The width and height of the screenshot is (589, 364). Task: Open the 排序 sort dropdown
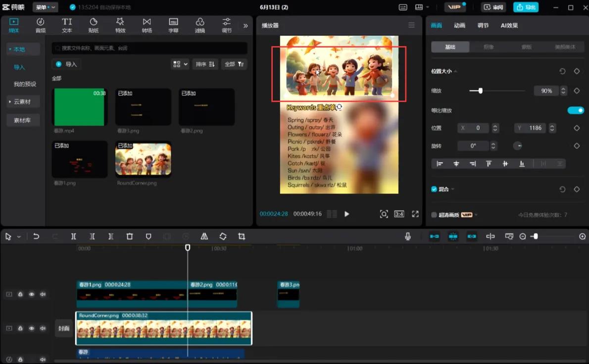[x=205, y=64]
